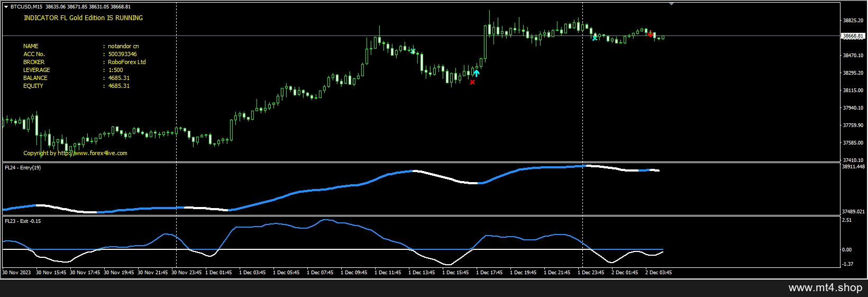Click the '1 Dec 19:45' time axis label

click(x=523, y=273)
